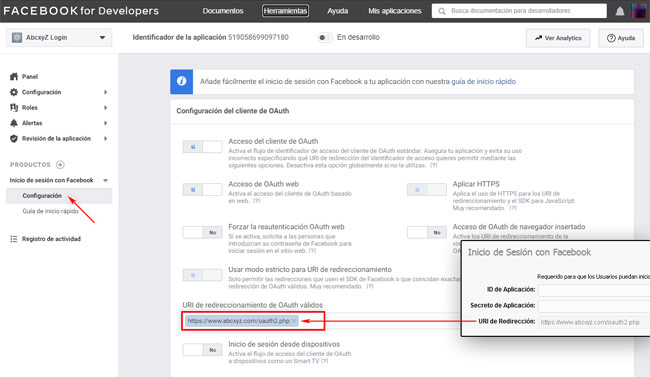Open the user profile avatar
Image resolution: width=650 pixels, height=377 pixels.
pos(640,11)
